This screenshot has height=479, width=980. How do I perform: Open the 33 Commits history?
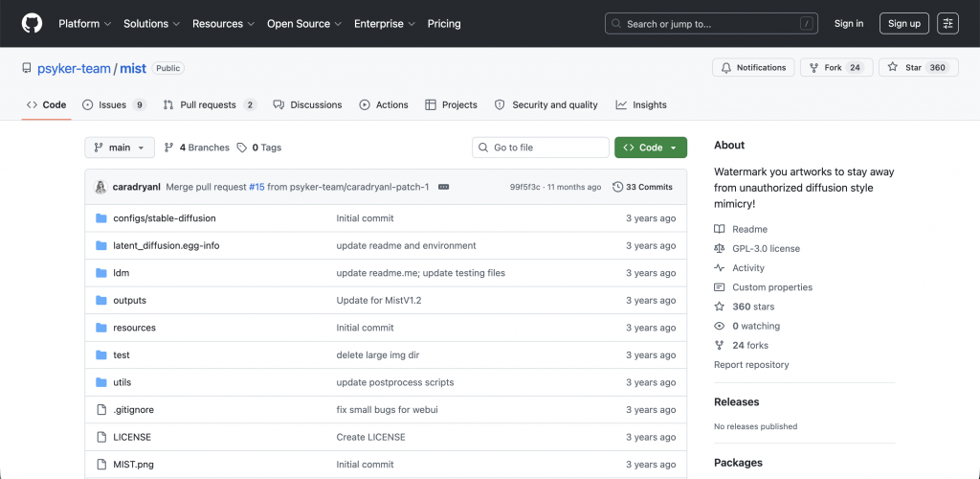point(643,187)
